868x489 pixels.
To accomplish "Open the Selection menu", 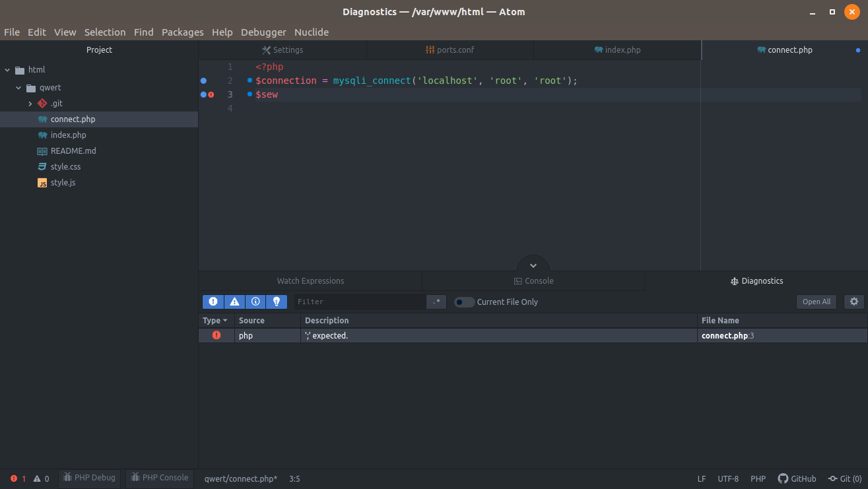I will [x=105, y=32].
